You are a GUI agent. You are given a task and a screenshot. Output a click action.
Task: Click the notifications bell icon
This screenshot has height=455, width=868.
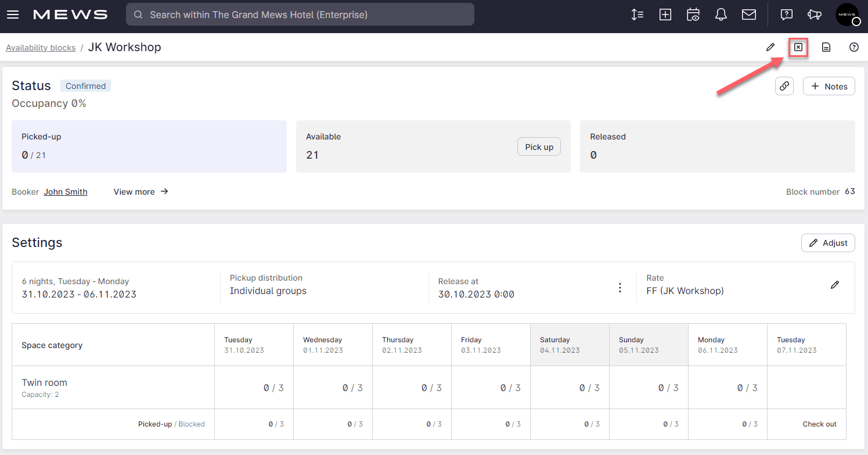click(x=721, y=15)
